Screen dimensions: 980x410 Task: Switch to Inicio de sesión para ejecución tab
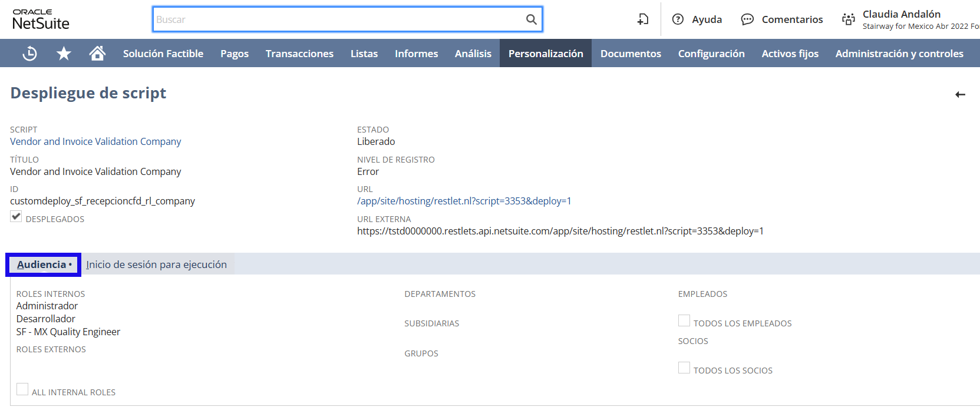[x=156, y=264]
